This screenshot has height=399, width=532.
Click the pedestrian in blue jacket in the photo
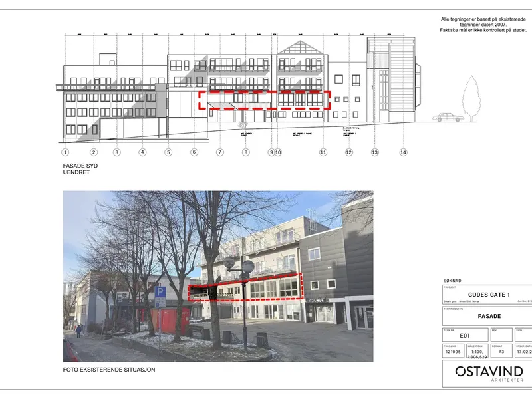(x=78, y=331)
